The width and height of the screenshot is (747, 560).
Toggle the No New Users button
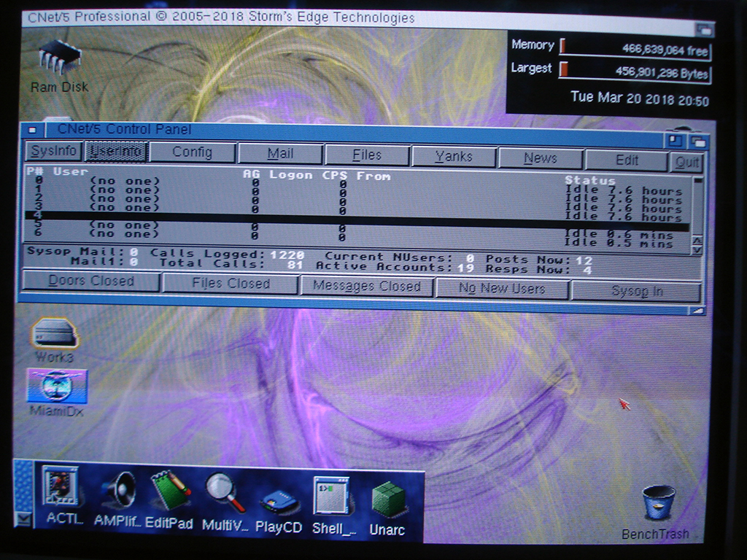tap(502, 289)
